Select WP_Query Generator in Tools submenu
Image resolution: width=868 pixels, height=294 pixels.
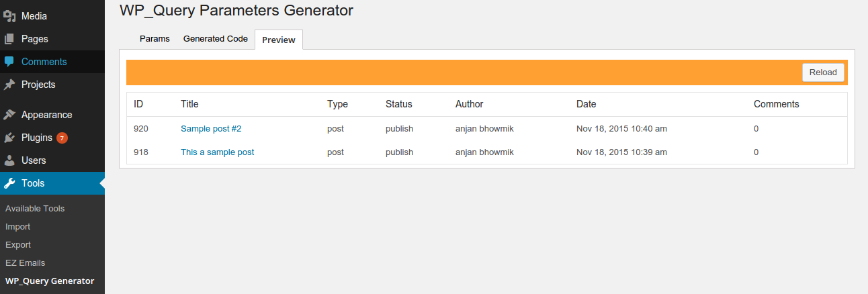tap(50, 281)
